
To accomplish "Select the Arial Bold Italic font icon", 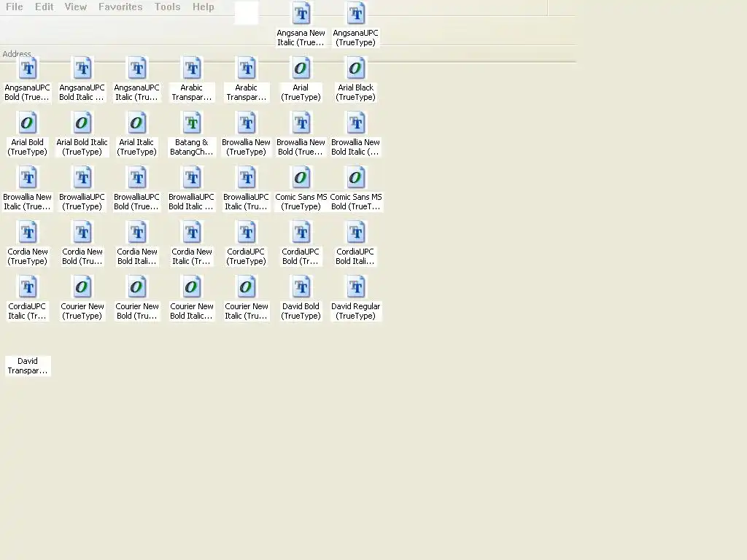I will 82,122.
